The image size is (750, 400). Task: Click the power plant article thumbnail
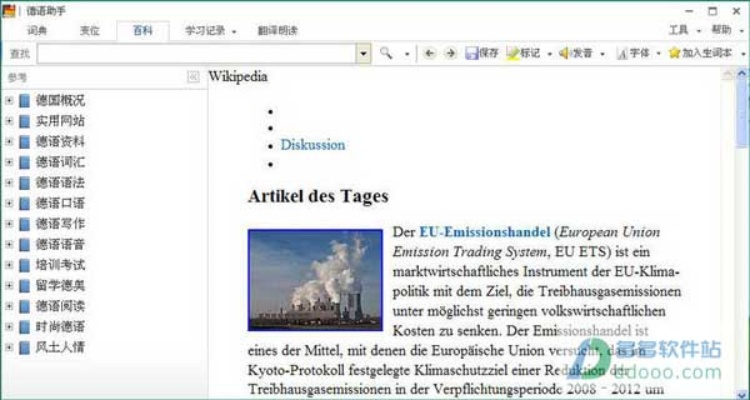click(x=315, y=280)
